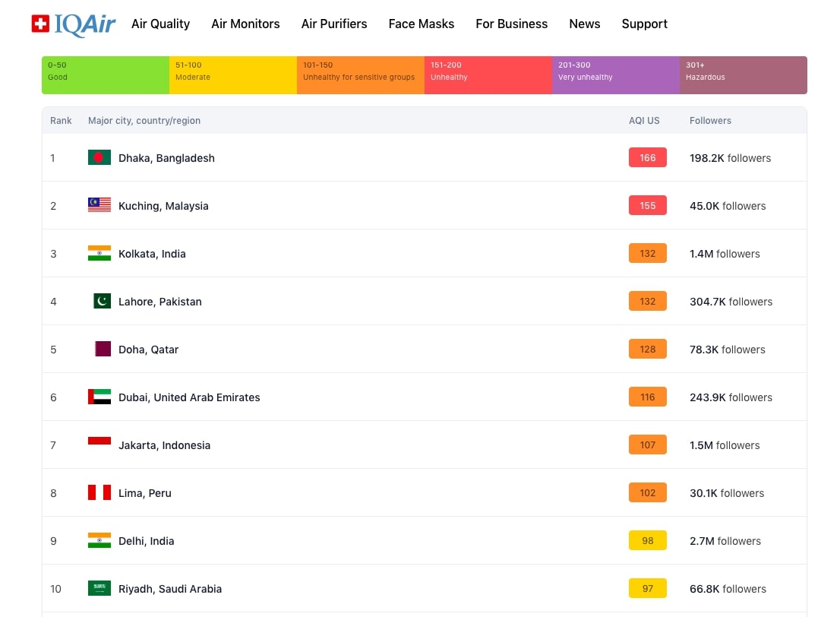
Task: Open Doha, Qatar city link
Action: (148, 350)
